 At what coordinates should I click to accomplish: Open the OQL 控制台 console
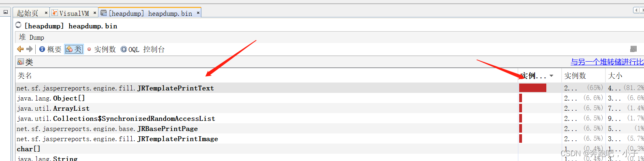coord(143,49)
